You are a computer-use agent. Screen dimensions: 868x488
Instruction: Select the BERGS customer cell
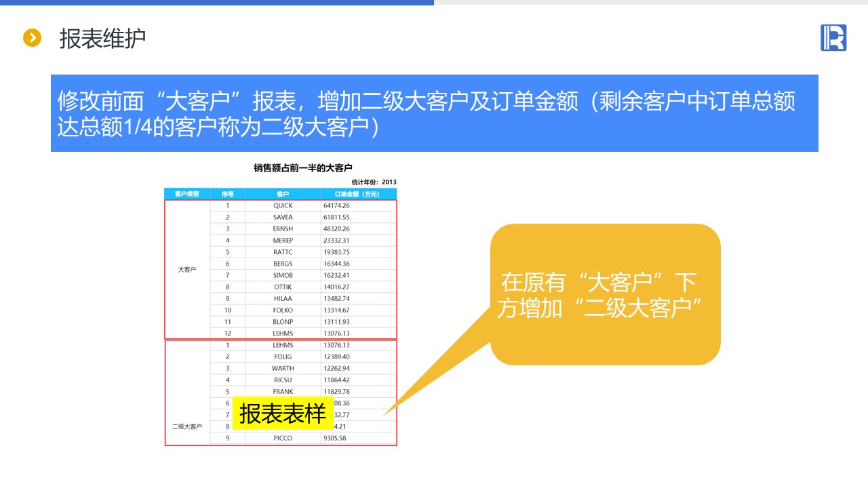point(283,264)
